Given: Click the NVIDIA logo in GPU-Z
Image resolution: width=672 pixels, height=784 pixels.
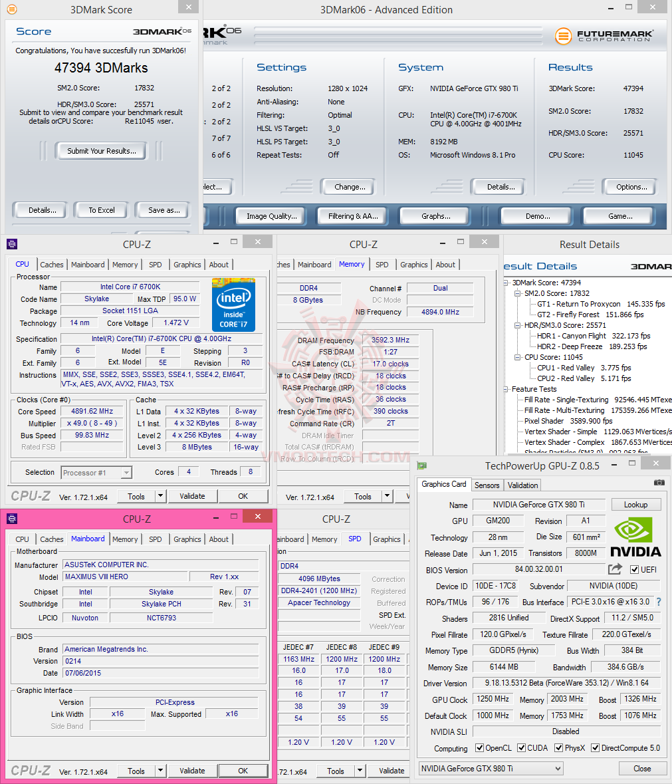Looking at the screenshot, I should [635, 537].
